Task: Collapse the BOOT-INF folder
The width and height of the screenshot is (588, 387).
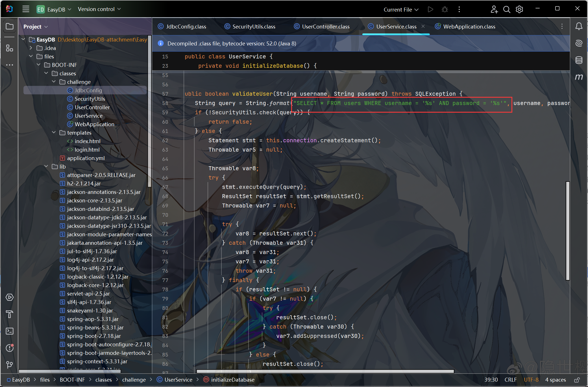Action: [x=39, y=65]
